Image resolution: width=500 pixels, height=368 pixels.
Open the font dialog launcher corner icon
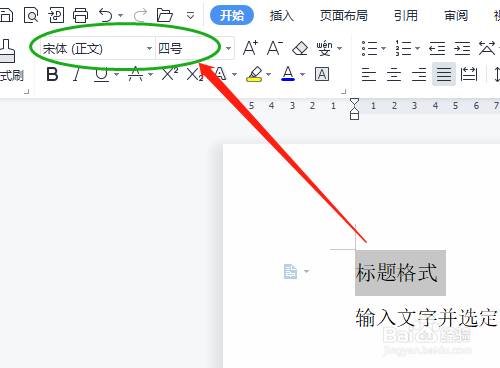point(344,91)
